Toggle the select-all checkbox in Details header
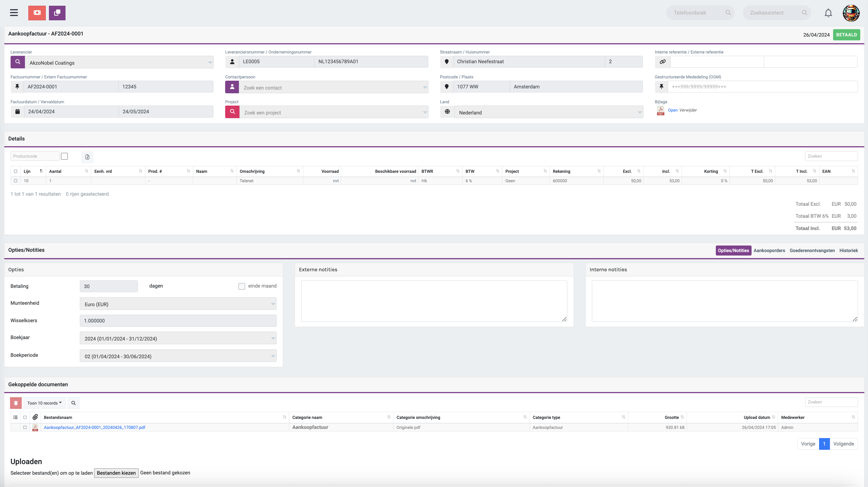The width and height of the screenshot is (868, 487). tap(15, 171)
